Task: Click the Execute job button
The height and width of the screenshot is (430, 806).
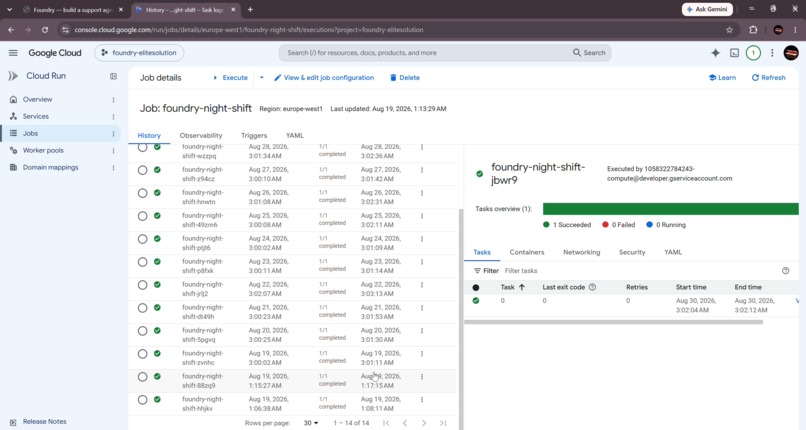Action: point(230,78)
